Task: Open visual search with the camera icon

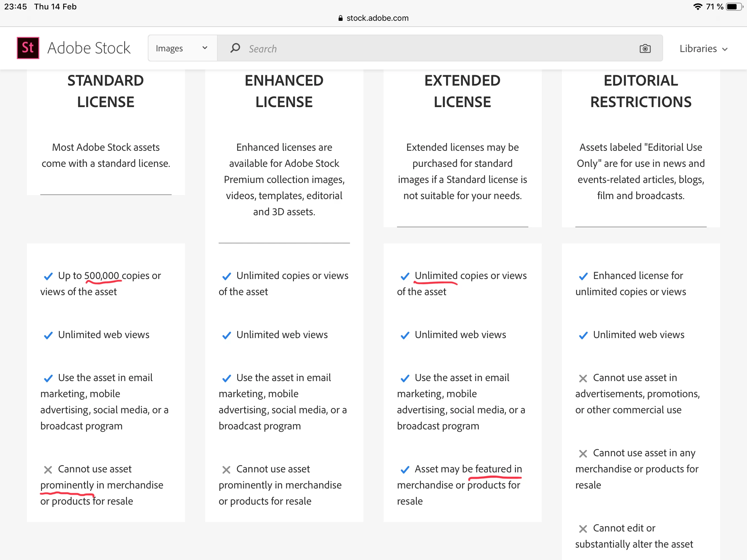Action: 645,49
